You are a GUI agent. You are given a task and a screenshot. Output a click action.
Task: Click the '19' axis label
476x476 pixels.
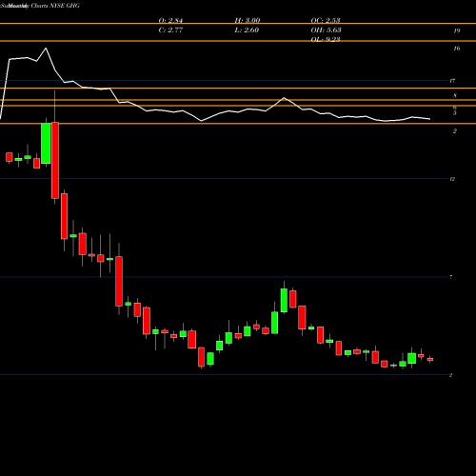click(457, 30)
